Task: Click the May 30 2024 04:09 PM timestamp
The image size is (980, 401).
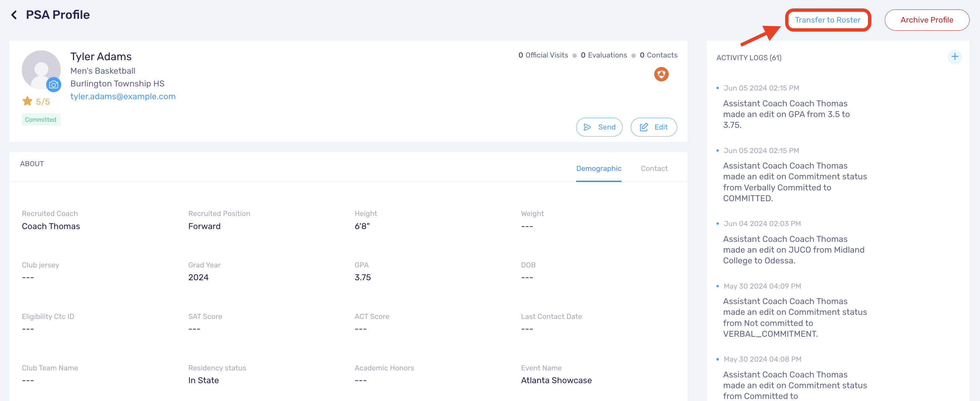Action: pos(762,286)
